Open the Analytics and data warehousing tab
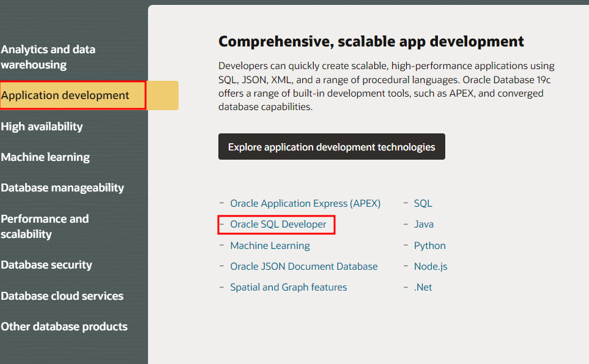This screenshot has width=589, height=364. click(48, 57)
